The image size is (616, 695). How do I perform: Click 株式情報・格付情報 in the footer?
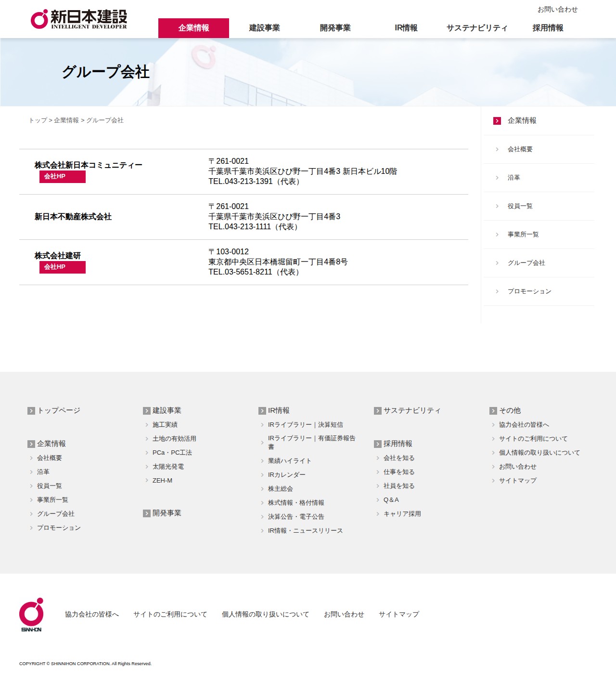pos(296,503)
